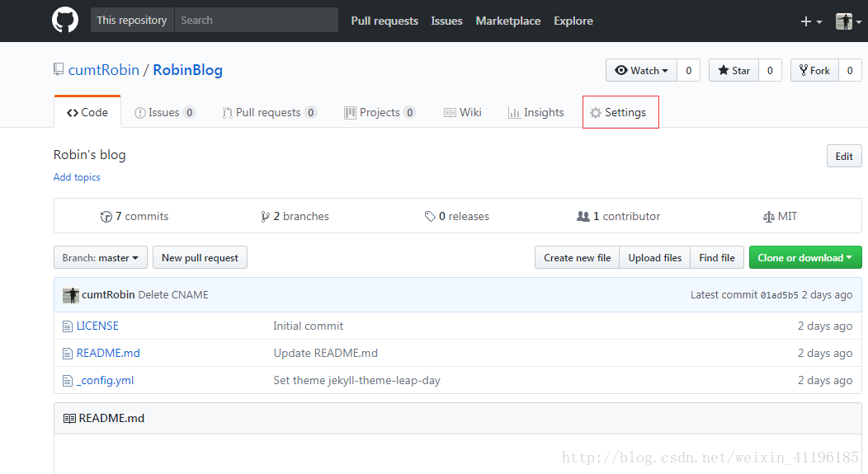The image size is (868, 474).
Task: Click the This repository search scope label
Action: [132, 20]
